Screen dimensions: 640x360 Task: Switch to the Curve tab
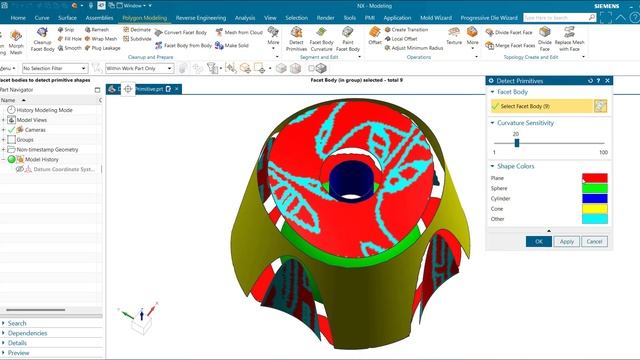tap(42, 18)
